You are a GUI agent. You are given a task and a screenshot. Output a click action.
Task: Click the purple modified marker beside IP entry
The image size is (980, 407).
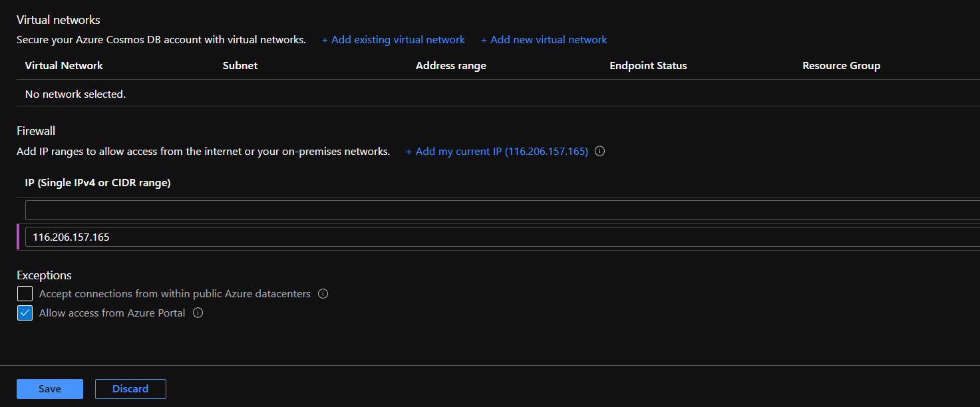(x=18, y=237)
